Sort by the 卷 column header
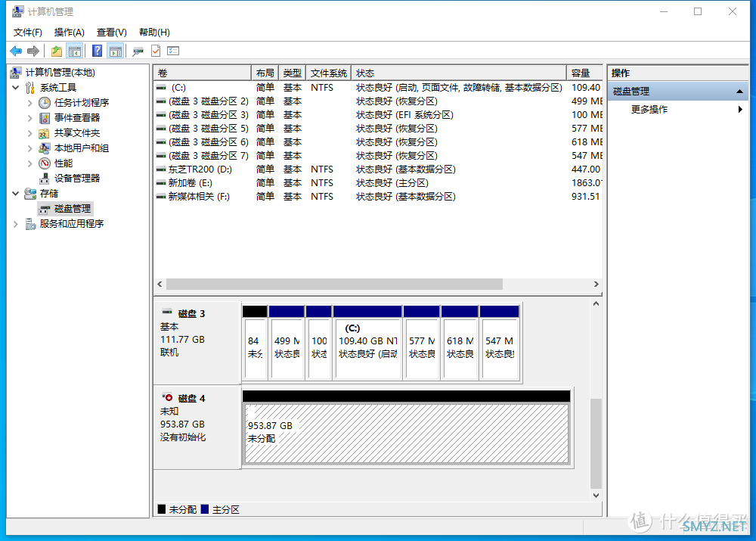The width and height of the screenshot is (756, 541). point(203,73)
